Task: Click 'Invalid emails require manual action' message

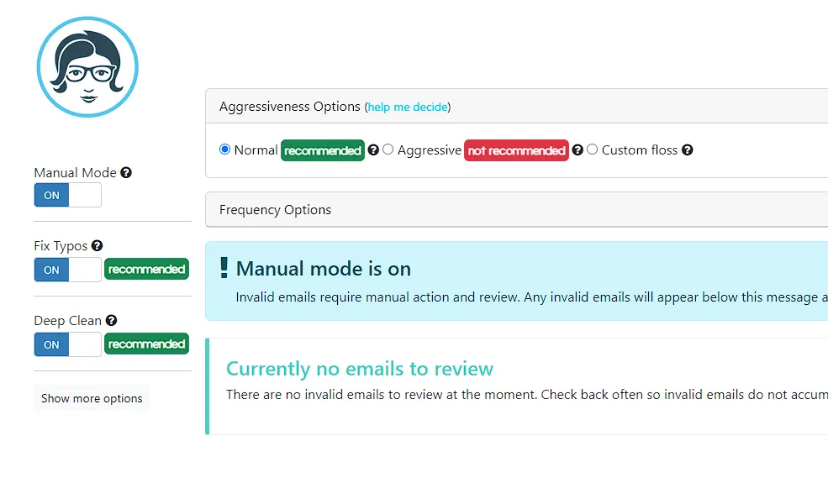Action: [x=532, y=297]
